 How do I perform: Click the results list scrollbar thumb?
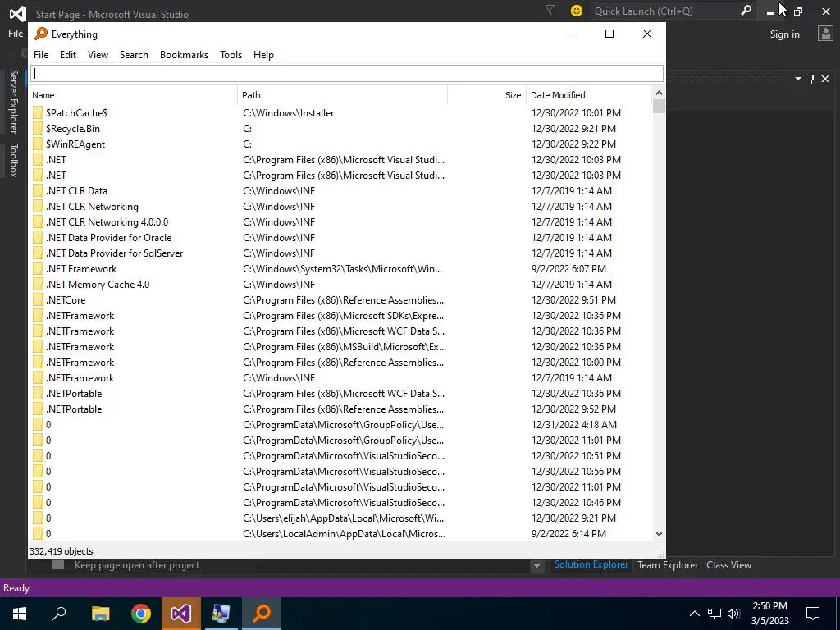point(659,106)
